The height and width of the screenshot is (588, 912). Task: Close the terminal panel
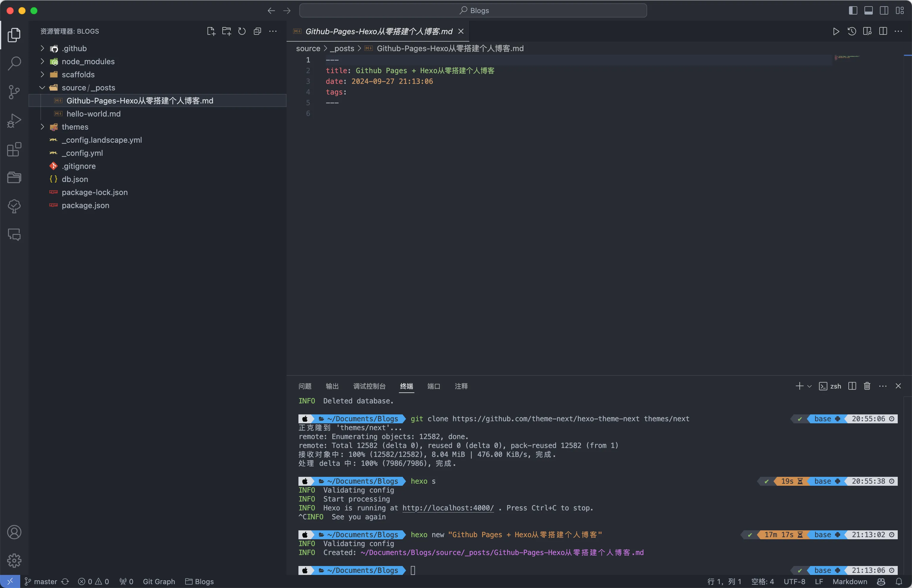pos(898,386)
